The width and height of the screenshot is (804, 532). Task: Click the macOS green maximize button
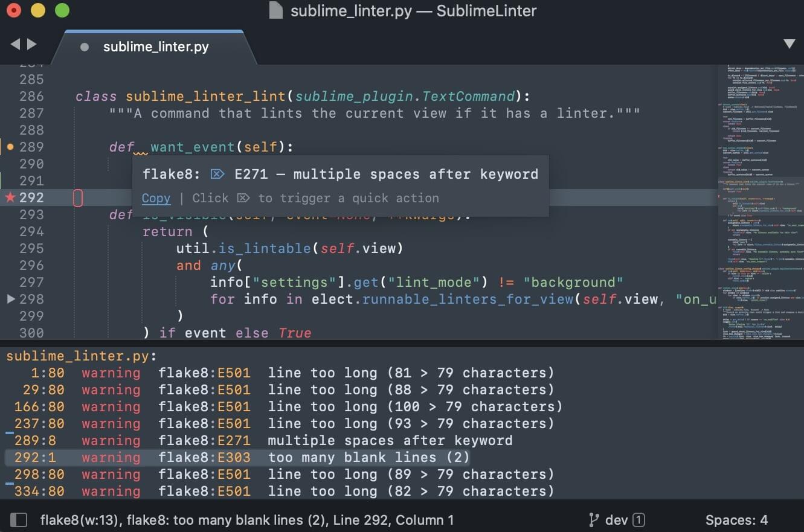coord(62,10)
